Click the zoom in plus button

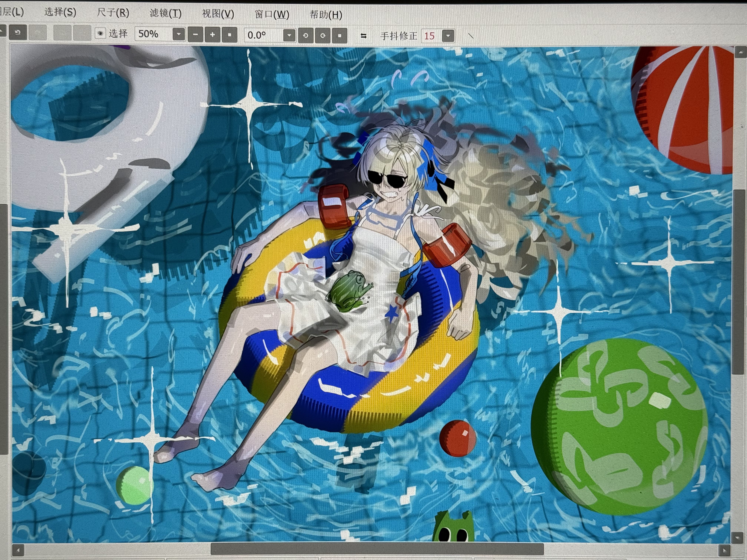tap(213, 34)
